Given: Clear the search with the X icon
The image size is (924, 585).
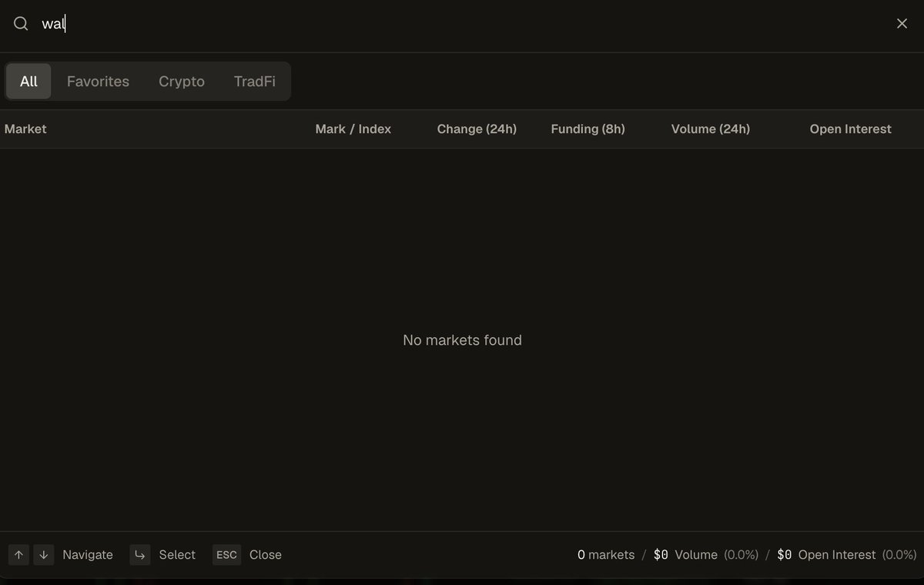Looking at the screenshot, I should [x=902, y=24].
